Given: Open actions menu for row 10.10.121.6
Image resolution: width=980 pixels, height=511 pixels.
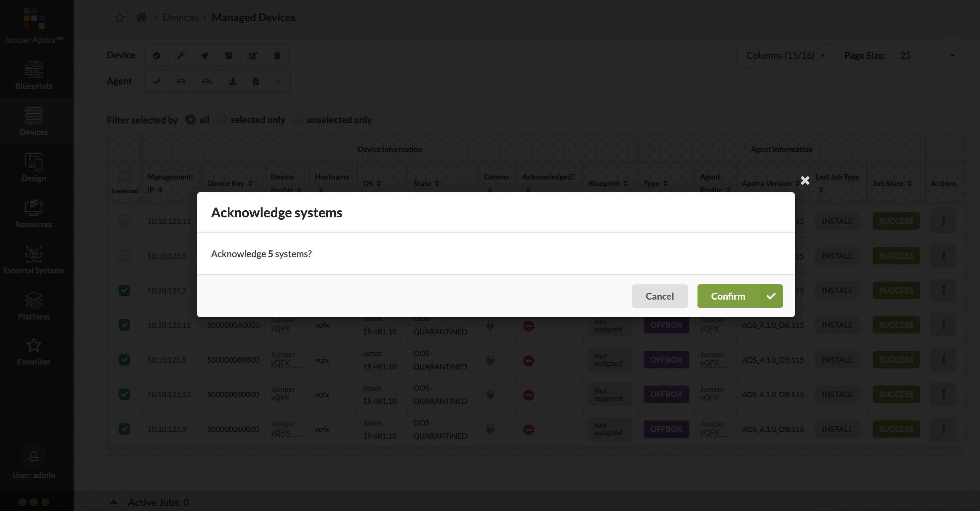Looking at the screenshot, I should tap(943, 256).
